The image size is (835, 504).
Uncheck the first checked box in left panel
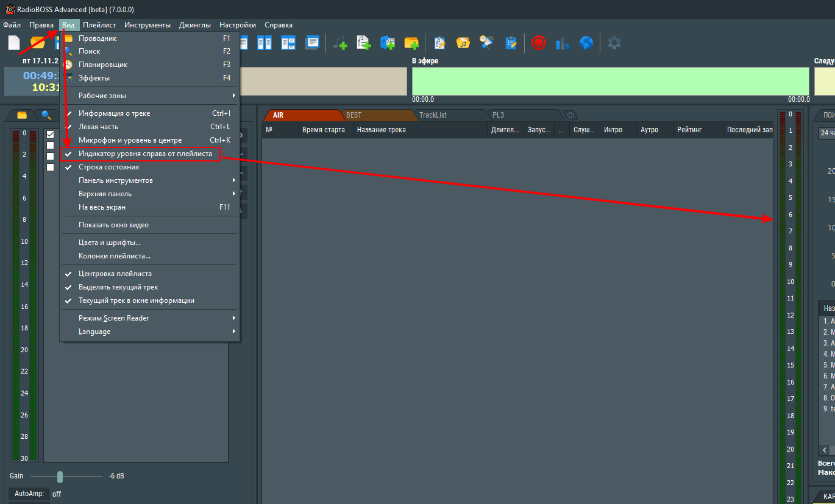[51, 134]
